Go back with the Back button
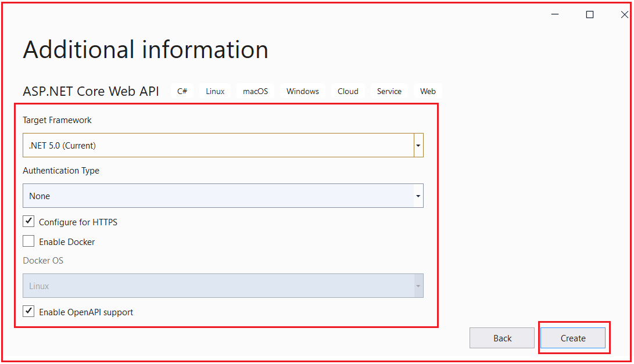Screen dimensions: 634x364 tap(502, 338)
